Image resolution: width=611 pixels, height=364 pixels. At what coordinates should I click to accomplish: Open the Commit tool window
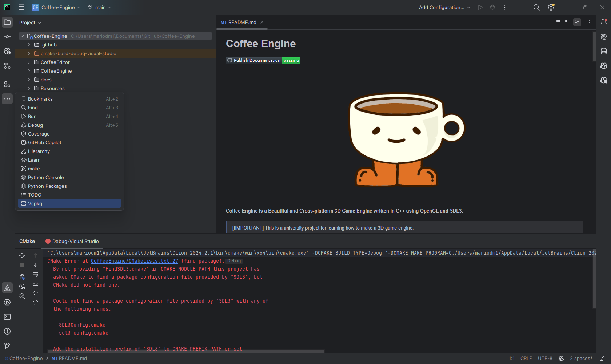pyautogui.click(x=7, y=37)
